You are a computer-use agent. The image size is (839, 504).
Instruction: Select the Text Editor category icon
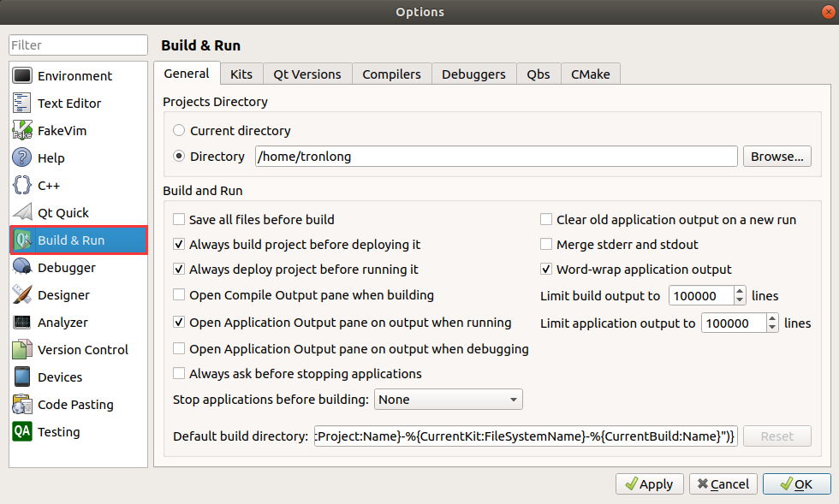point(23,104)
